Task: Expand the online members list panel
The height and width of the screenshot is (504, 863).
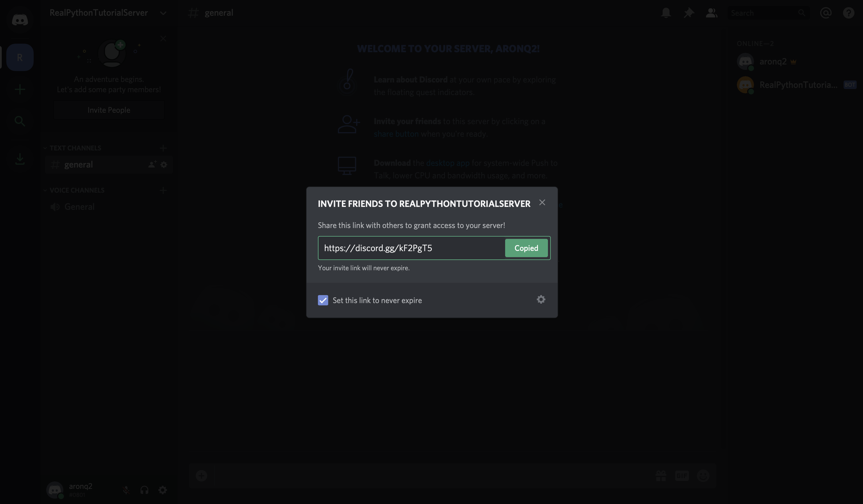Action: [x=711, y=12]
